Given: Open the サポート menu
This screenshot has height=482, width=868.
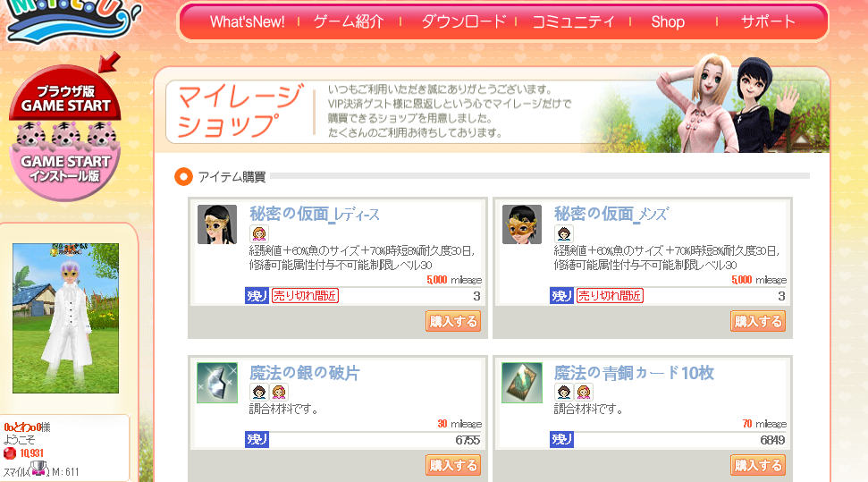Looking at the screenshot, I should 768,21.
